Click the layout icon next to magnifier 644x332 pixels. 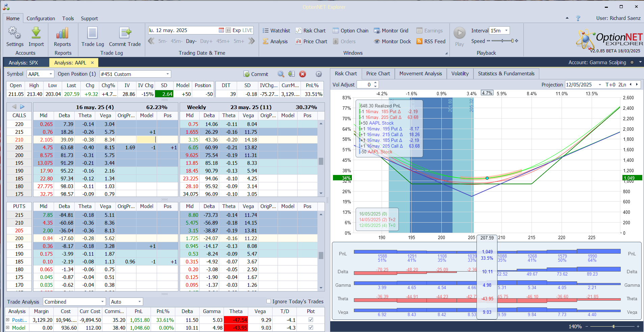pyautogui.click(x=292, y=74)
